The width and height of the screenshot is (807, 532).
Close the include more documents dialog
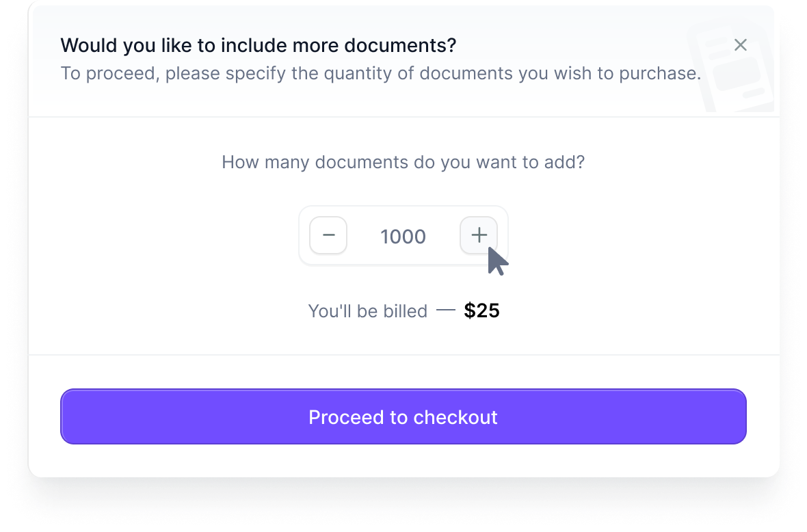tap(741, 45)
